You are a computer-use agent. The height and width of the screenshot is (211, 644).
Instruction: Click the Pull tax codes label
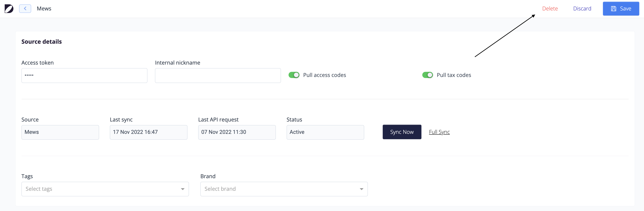coord(454,75)
